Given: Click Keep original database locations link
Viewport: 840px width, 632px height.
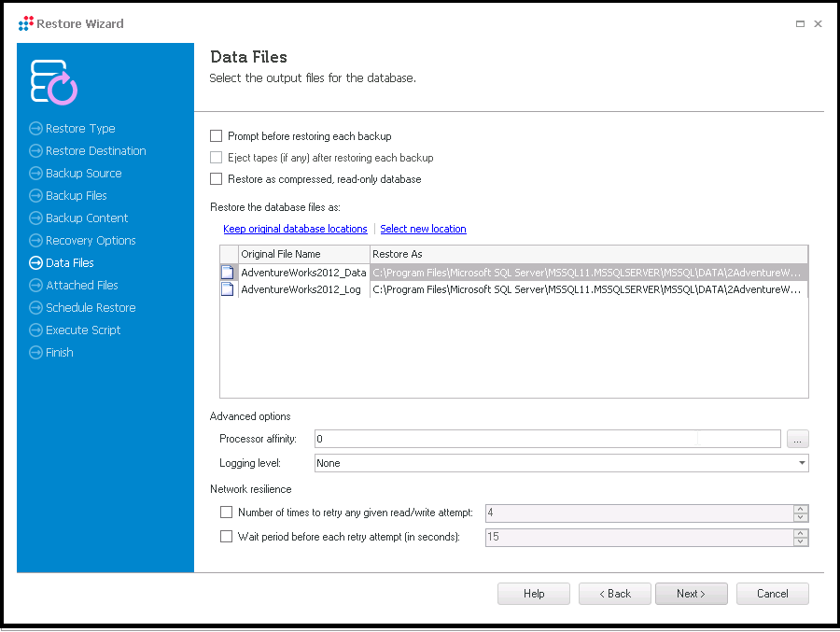Looking at the screenshot, I should pos(295,229).
